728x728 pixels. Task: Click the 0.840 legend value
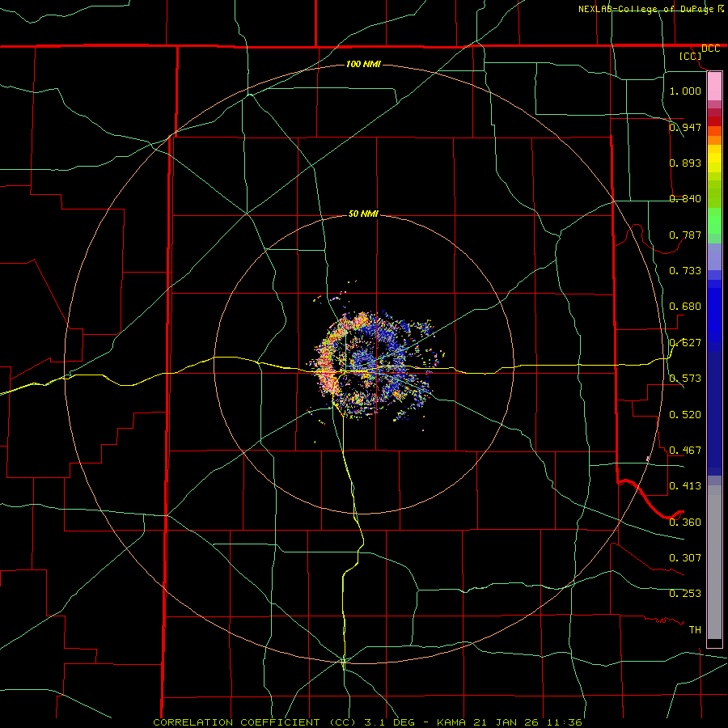click(685, 199)
